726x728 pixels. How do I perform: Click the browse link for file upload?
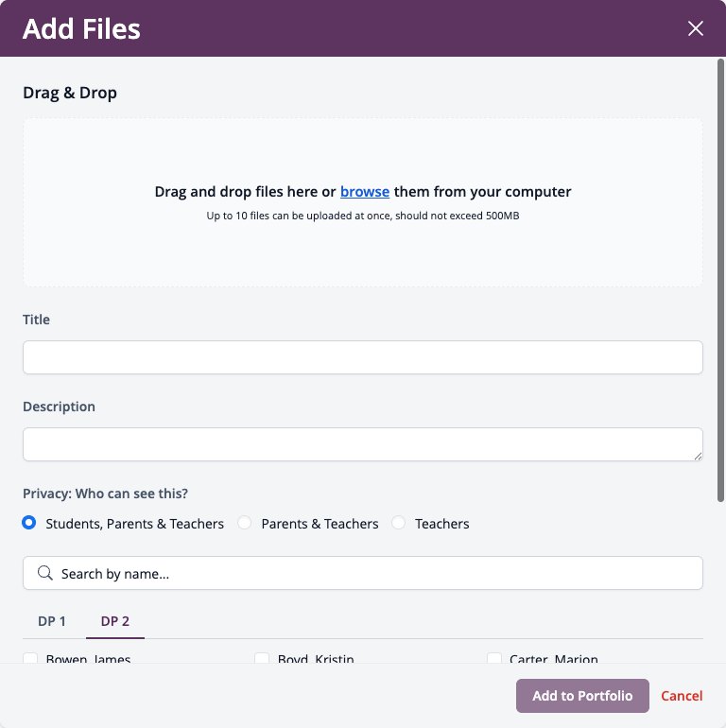(x=364, y=191)
